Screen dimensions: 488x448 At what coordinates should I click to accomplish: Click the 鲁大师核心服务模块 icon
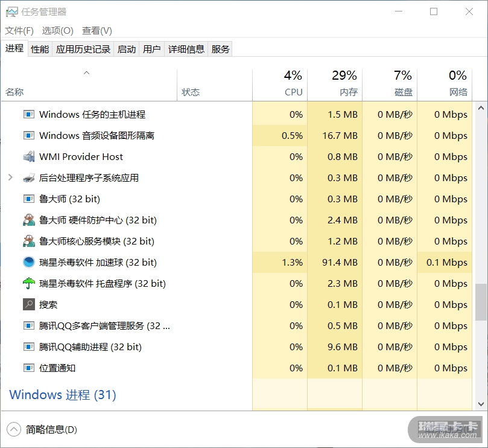coord(28,241)
